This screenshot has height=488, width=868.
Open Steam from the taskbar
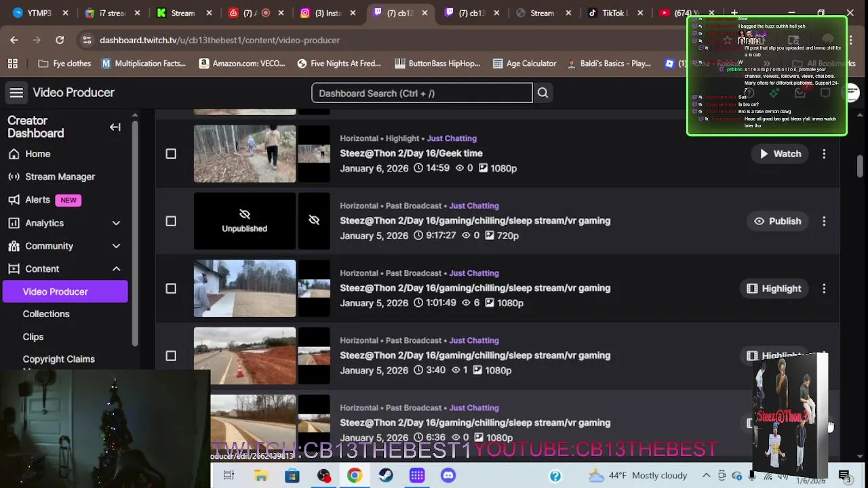(x=385, y=476)
